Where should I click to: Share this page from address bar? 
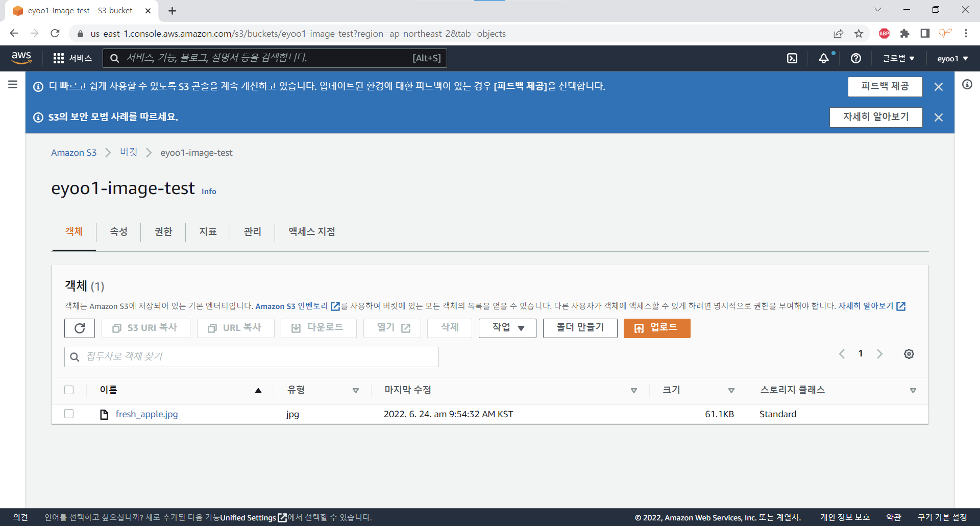[x=838, y=34]
